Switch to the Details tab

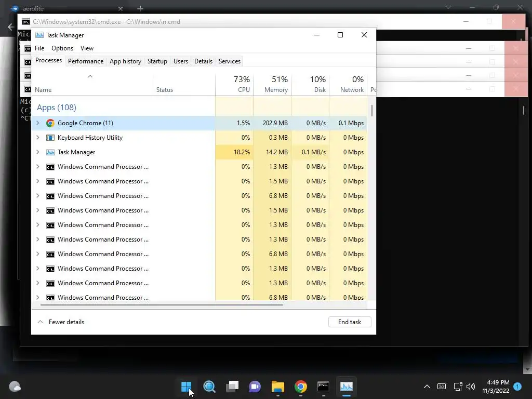(203, 61)
